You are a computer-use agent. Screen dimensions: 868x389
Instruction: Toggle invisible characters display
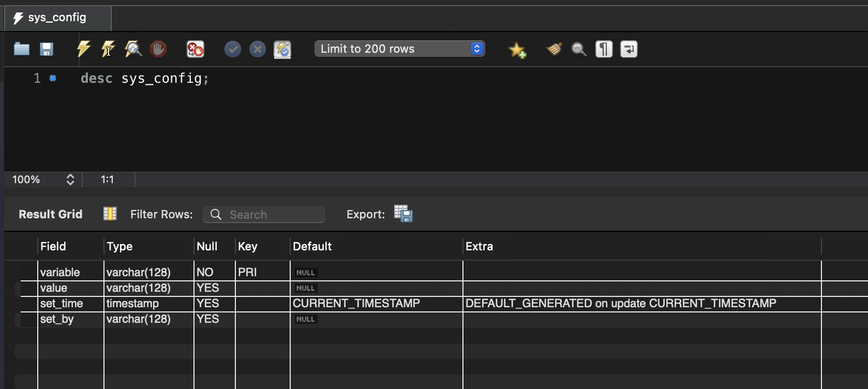coord(604,49)
